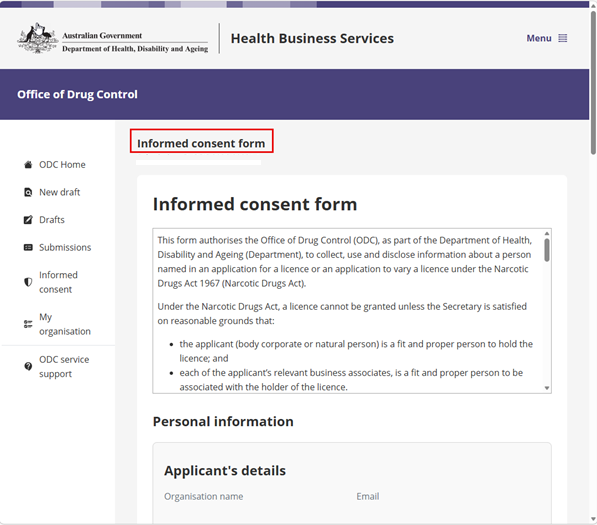Click the consent text box scroll up arrow
597x525 pixels.
(547, 233)
